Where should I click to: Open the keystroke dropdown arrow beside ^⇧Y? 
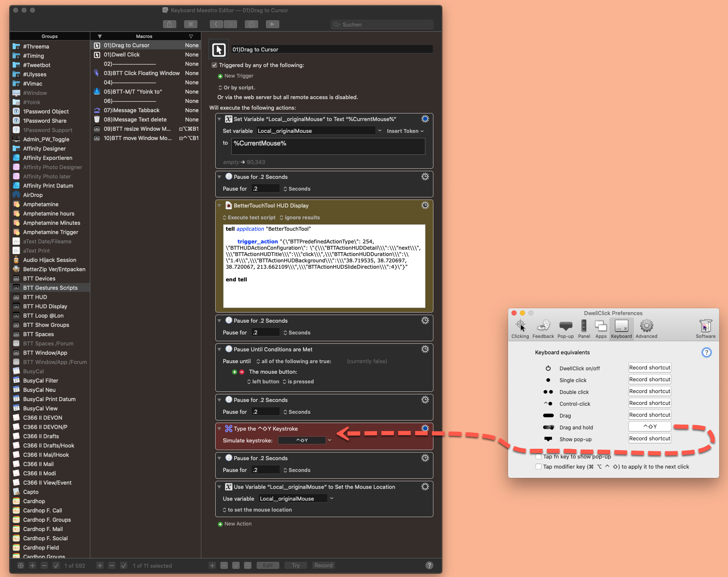click(330, 440)
